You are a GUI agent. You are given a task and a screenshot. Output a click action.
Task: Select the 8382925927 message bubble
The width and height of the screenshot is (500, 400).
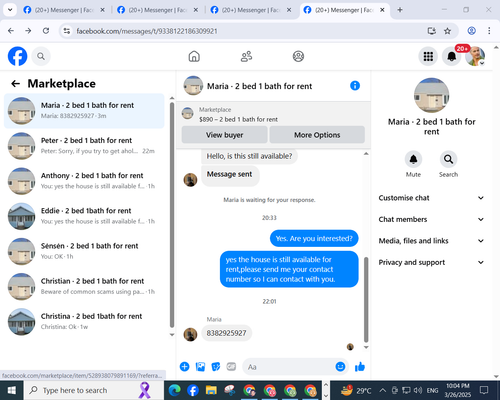coord(226,333)
